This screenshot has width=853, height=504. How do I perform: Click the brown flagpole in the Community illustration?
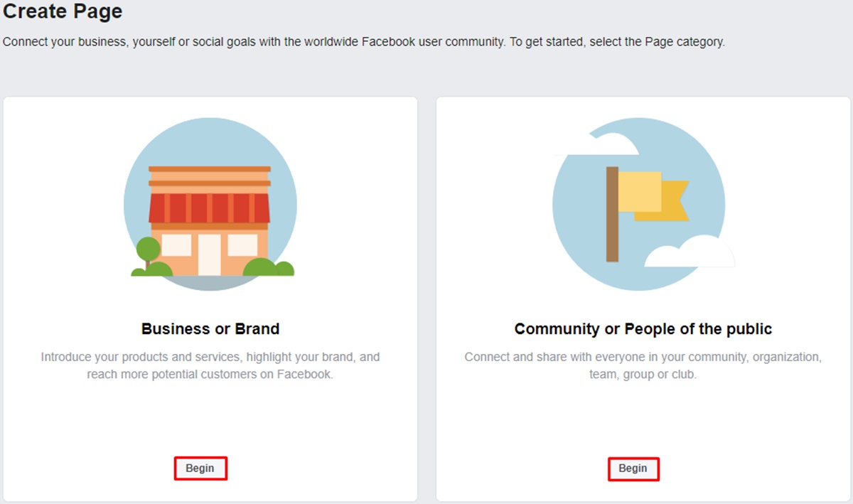(x=612, y=214)
